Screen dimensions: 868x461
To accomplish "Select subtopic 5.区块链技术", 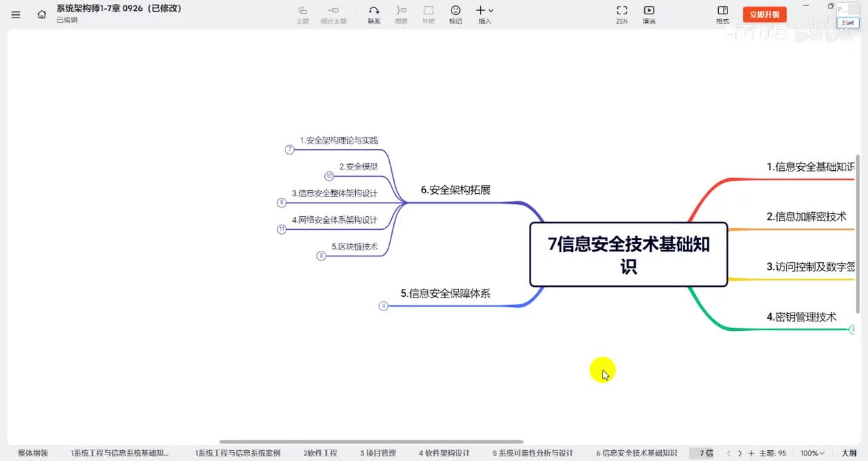I will point(355,247).
